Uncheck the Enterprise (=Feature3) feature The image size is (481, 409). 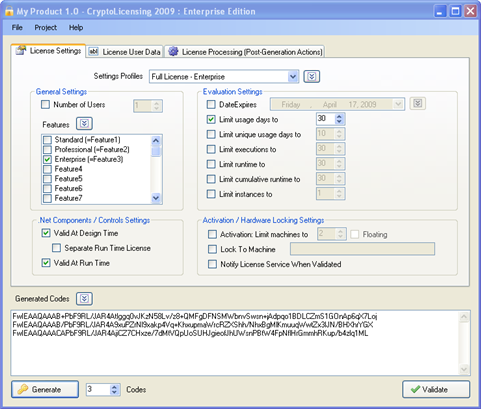click(x=48, y=159)
